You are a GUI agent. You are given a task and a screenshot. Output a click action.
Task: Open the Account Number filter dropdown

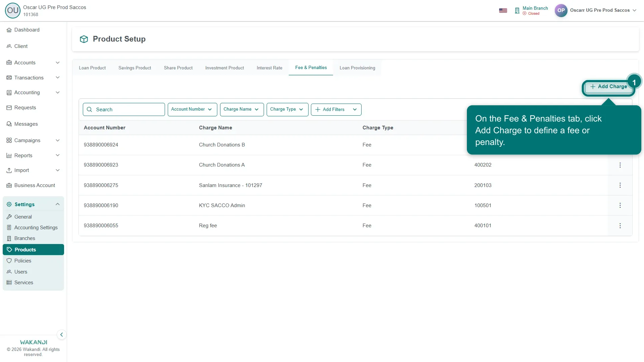pyautogui.click(x=192, y=110)
